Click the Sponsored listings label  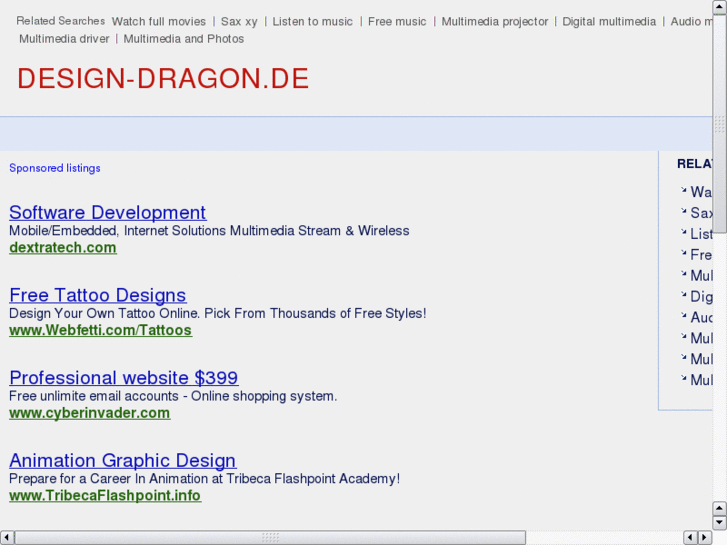[x=55, y=168]
